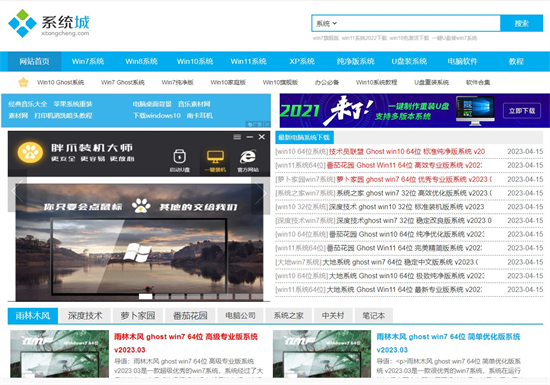Open 纯净版系统 in the navigation bar
Image resolution: width=550 pixels, height=385 pixels.
(356, 61)
